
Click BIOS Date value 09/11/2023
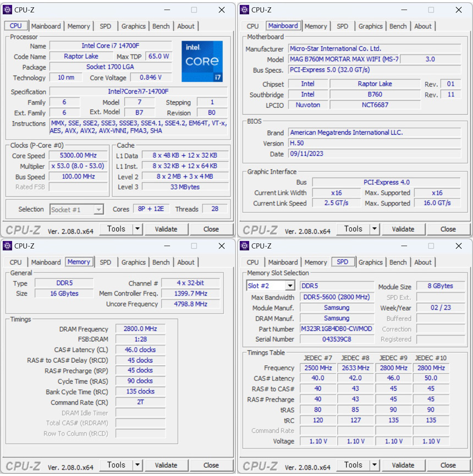point(375,154)
